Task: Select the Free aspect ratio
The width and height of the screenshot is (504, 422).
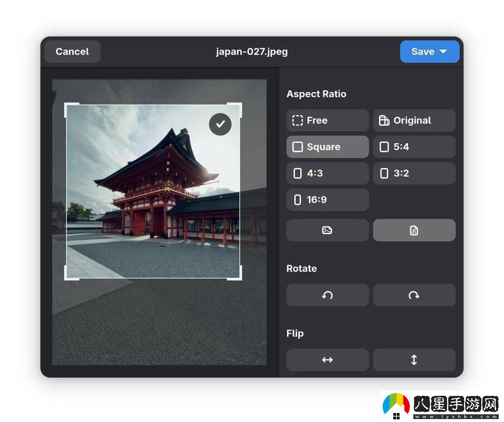Action: 327,120
